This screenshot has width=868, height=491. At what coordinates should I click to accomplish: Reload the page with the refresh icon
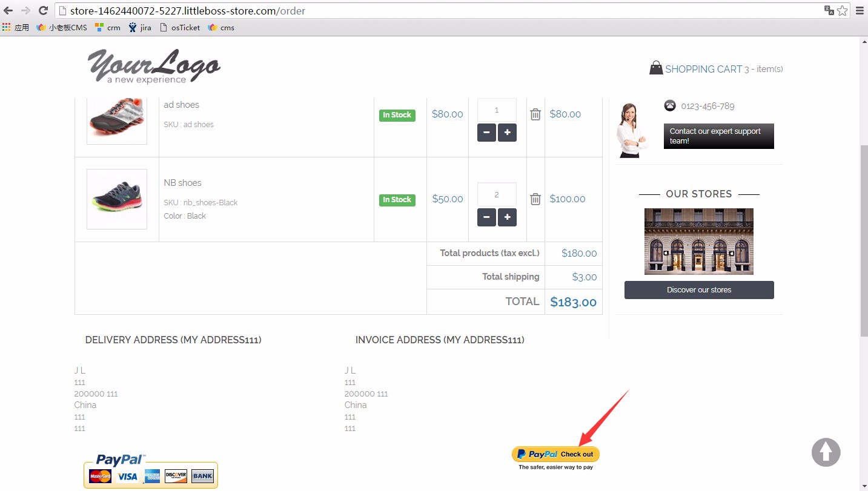point(43,10)
